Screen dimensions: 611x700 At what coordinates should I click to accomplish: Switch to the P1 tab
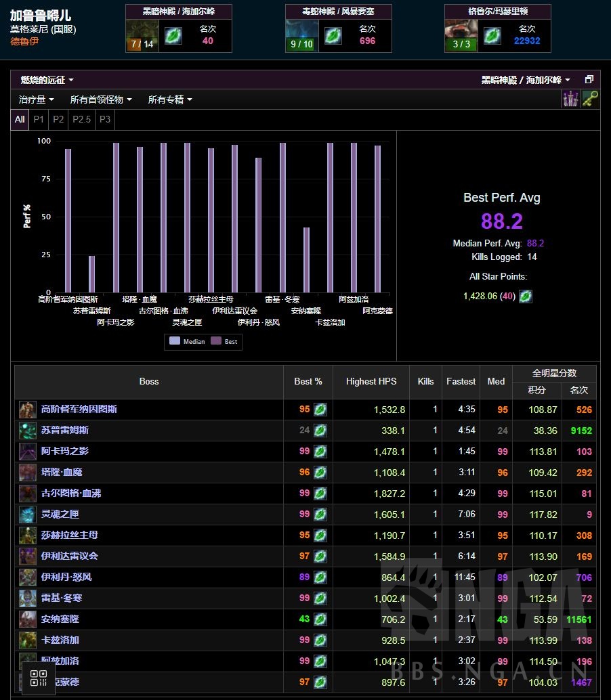tap(39, 119)
